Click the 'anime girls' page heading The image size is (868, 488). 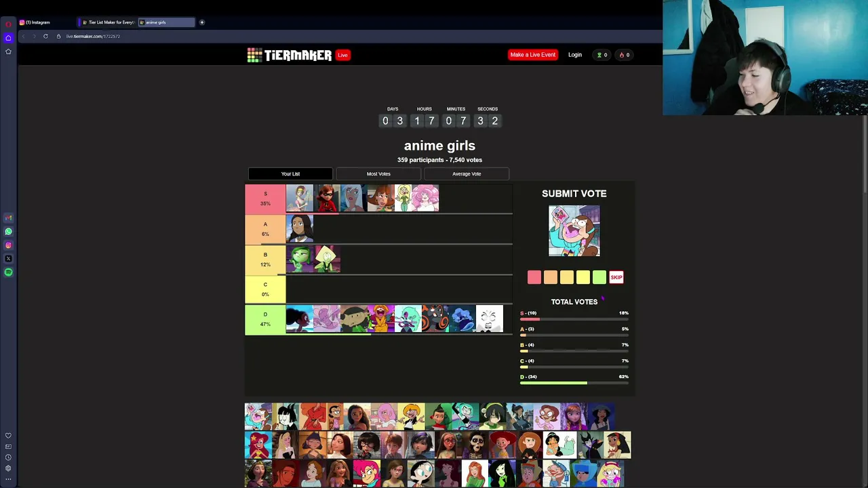coord(439,146)
